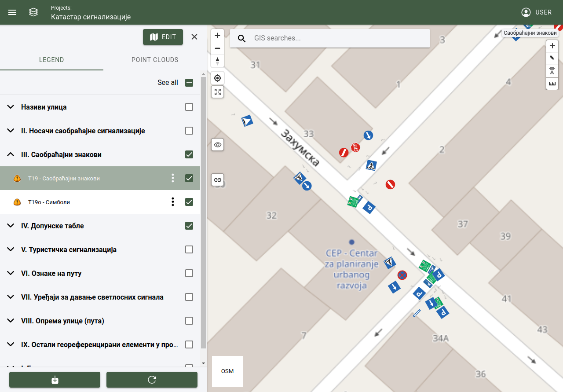Image resolution: width=563 pixels, height=392 pixels.
Task: Uncheck T19о - Симболи layer
Action: tap(189, 202)
